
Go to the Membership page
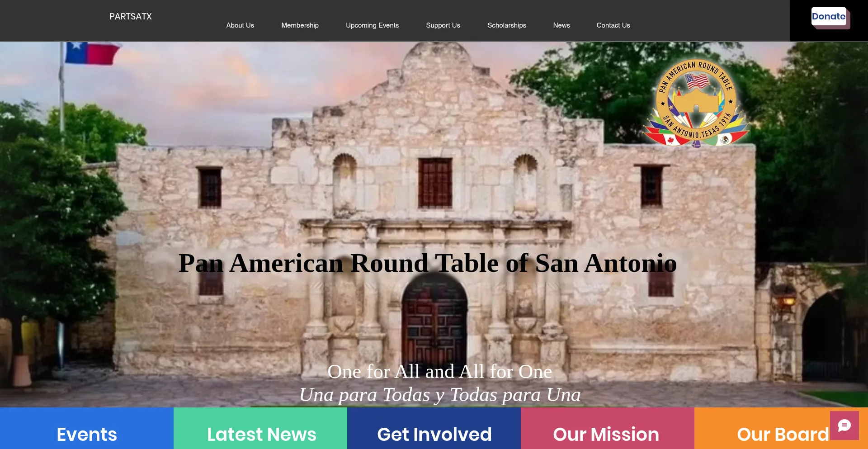click(300, 25)
